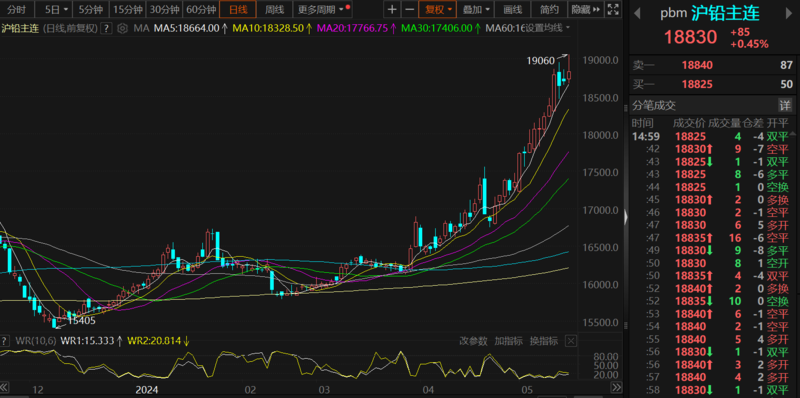Click 改参数 to edit indicator parameters
Screen dimensions: 800x398
point(473,341)
